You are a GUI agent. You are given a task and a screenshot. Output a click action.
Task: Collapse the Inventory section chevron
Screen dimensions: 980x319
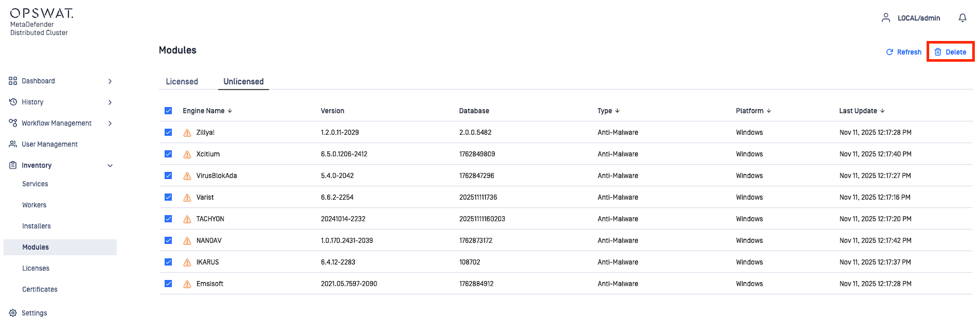click(x=110, y=165)
